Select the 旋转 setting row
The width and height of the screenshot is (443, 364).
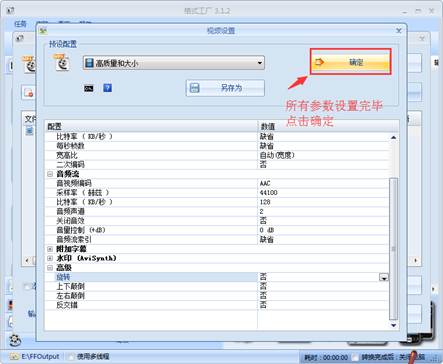(x=217, y=277)
